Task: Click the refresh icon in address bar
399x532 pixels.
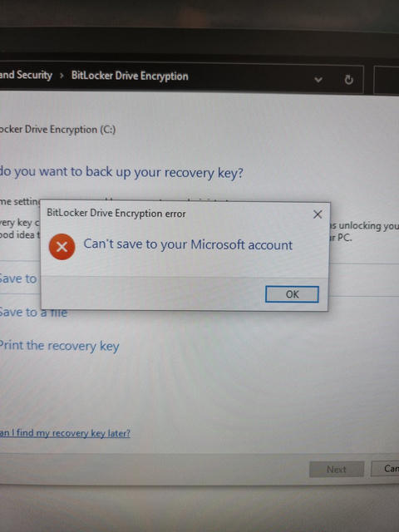Action: (x=348, y=80)
